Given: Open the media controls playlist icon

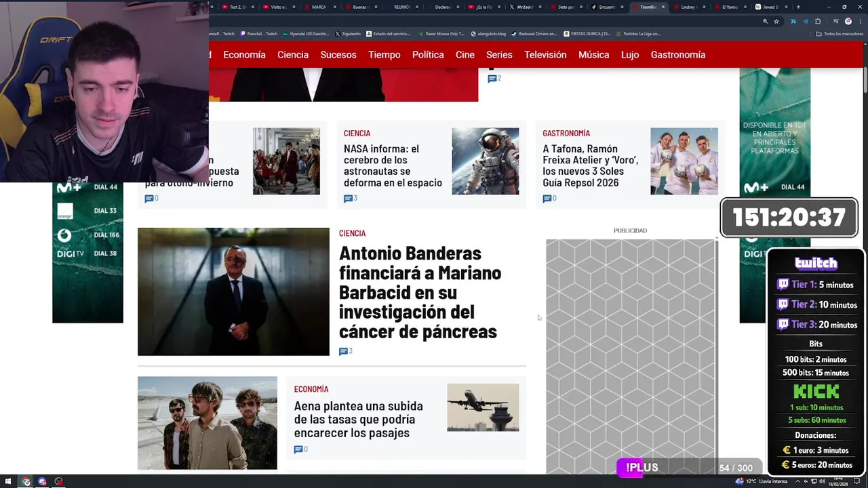Looking at the screenshot, I should pos(835,21).
